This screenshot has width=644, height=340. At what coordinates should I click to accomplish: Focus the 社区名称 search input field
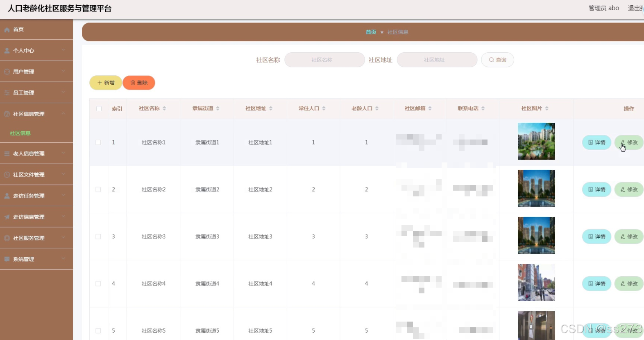pos(324,60)
